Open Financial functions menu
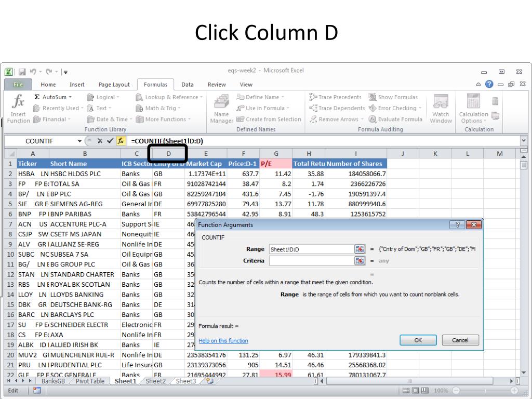The height and width of the screenshot is (399, 532). pyautogui.click(x=52, y=119)
